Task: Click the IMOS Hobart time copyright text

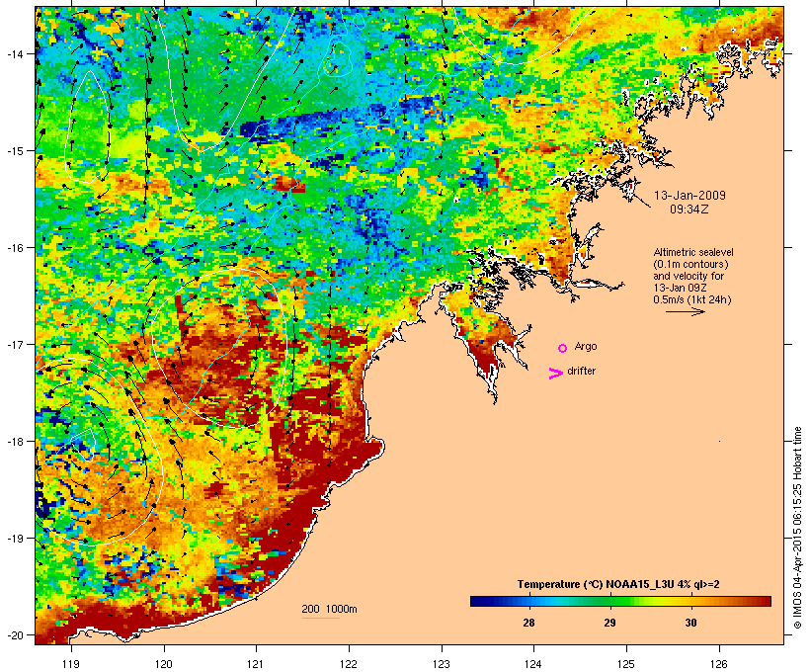Action: point(797,528)
